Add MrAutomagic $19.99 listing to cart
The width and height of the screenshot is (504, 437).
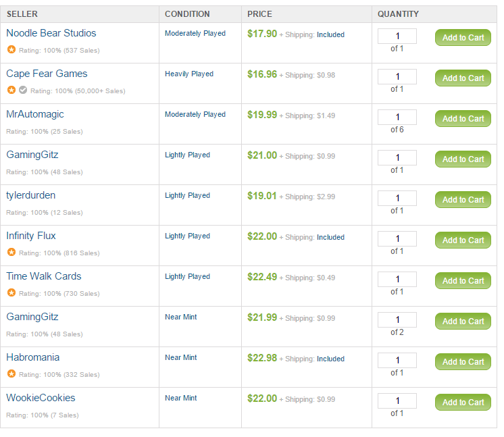[x=463, y=119]
